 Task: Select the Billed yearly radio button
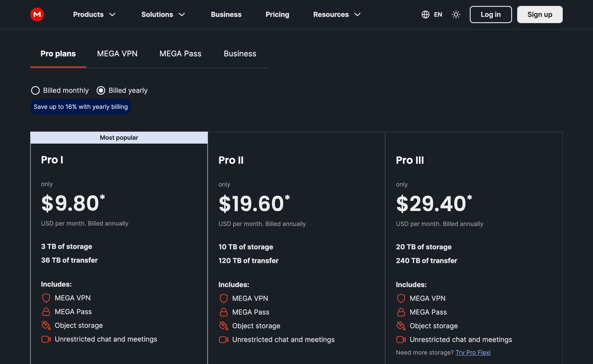click(x=101, y=90)
